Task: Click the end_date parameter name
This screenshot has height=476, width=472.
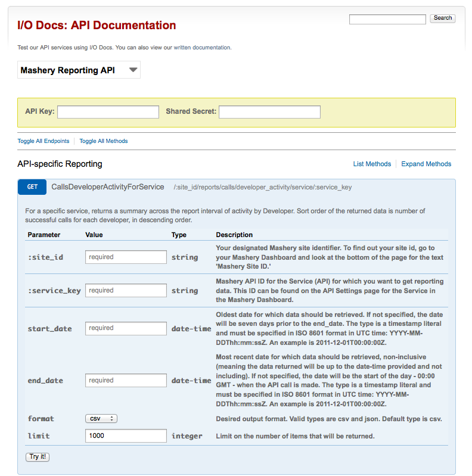Action: pyautogui.click(x=45, y=381)
